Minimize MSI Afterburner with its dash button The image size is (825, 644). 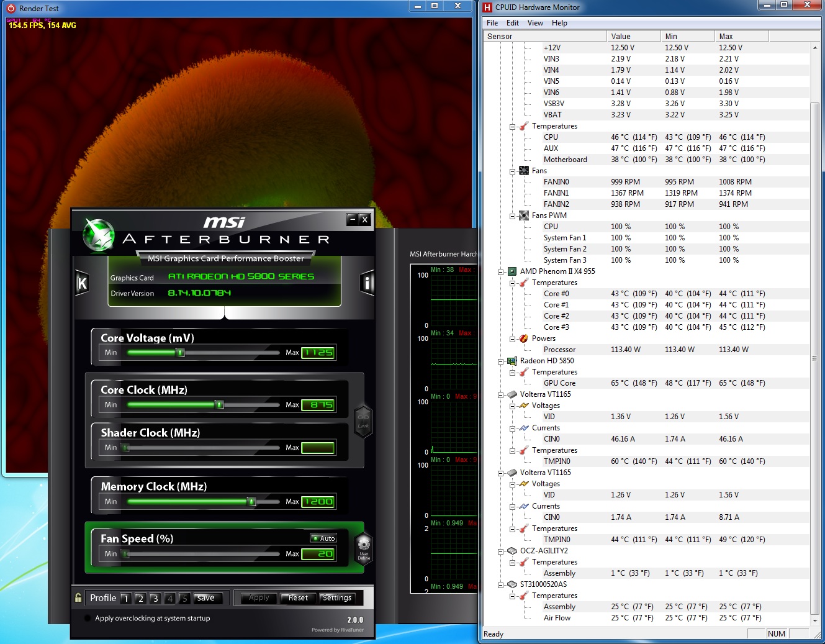tap(353, 219)
